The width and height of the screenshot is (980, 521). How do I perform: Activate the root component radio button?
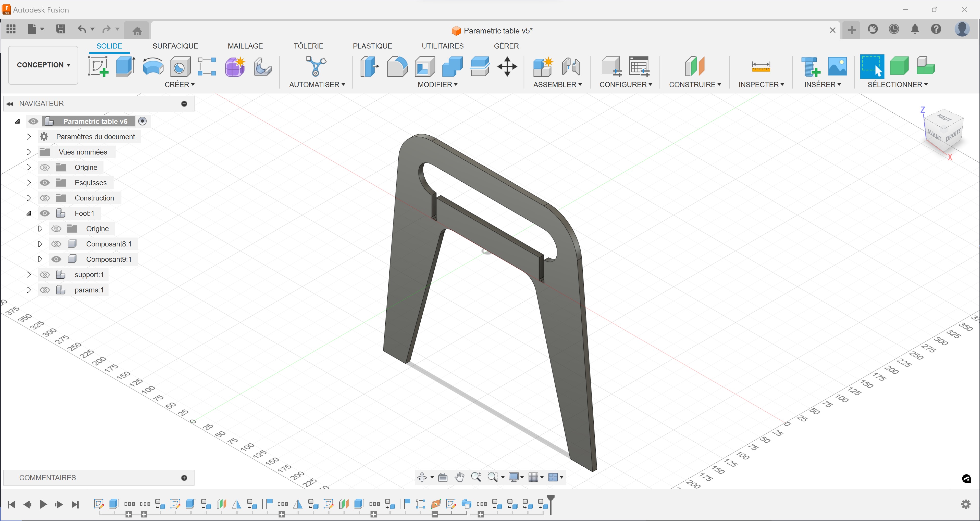142,121
